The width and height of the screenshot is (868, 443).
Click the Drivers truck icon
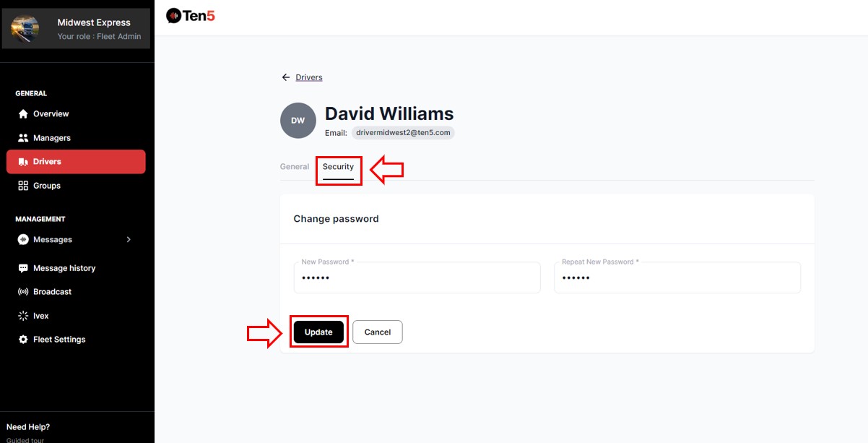tap(23, 162)
